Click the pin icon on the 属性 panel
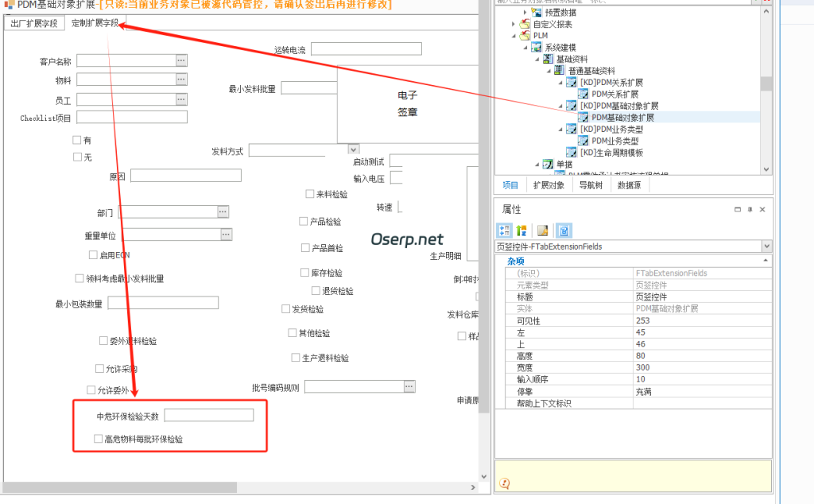 (x=750, y=209)
